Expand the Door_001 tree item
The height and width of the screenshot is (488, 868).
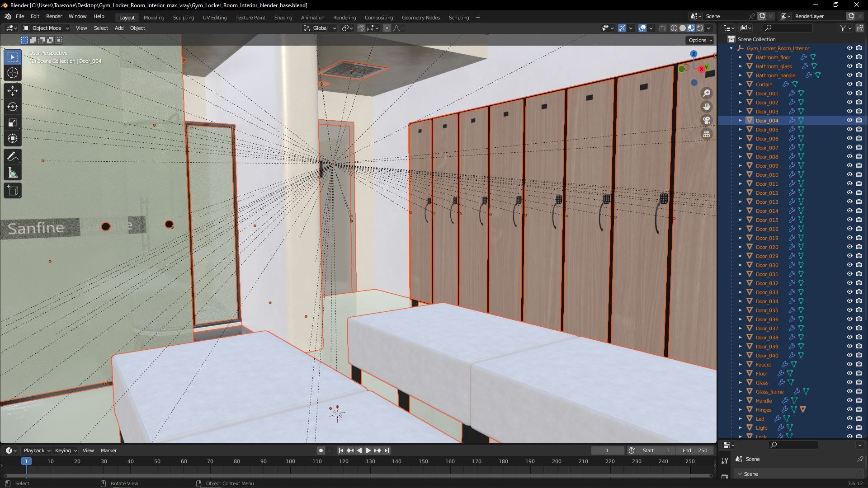tap(741, 94)
